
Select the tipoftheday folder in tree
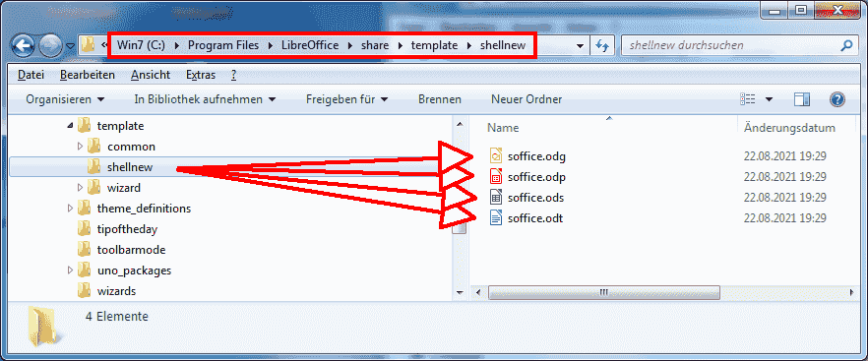[128, 229]
